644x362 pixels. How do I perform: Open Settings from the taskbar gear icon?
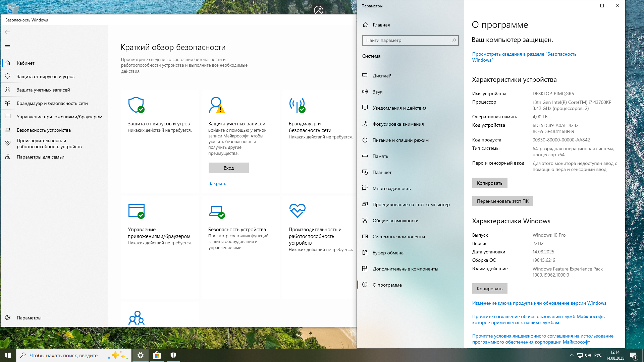pos(141,355)
